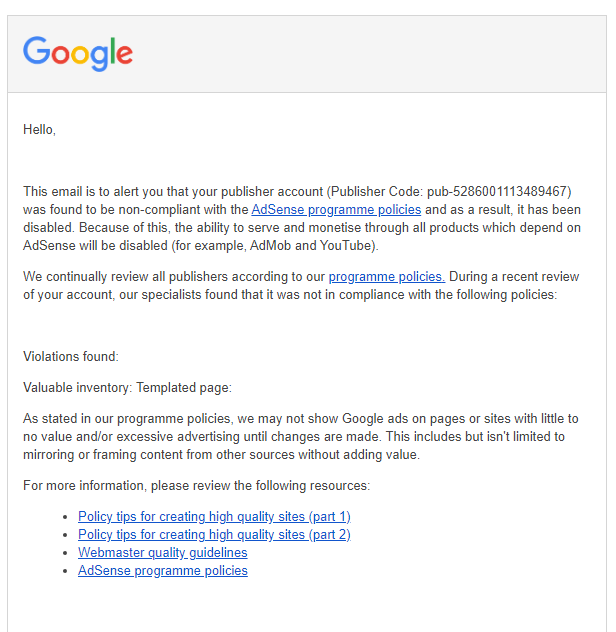Image resolution: width=616 pixels, height=632 pixels.
Task: Click the bullet before Webmaster quality guidelines
Action: (65, 553)
